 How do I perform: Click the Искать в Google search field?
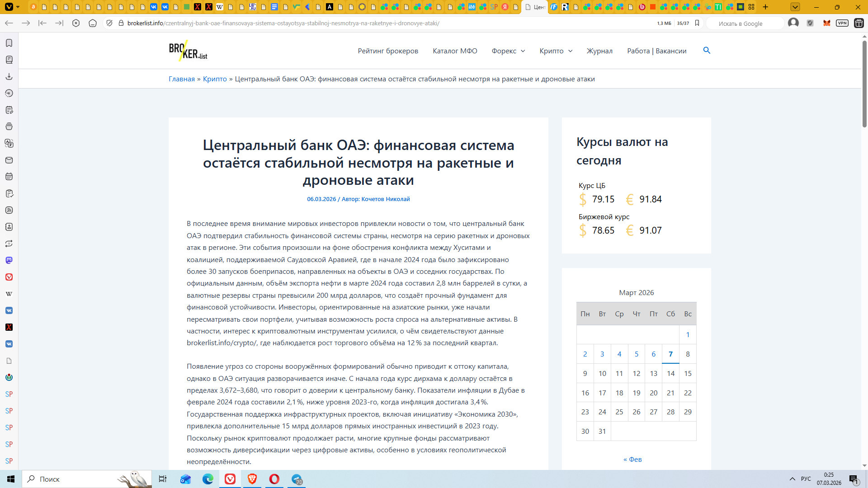tap(746, 23)
